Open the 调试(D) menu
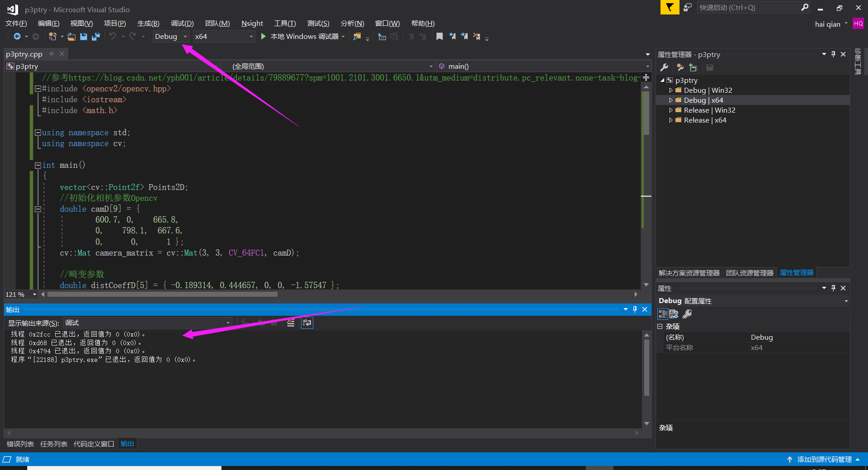Image resolution: width=868 pixels, height=470 pixels. point(182,23)
